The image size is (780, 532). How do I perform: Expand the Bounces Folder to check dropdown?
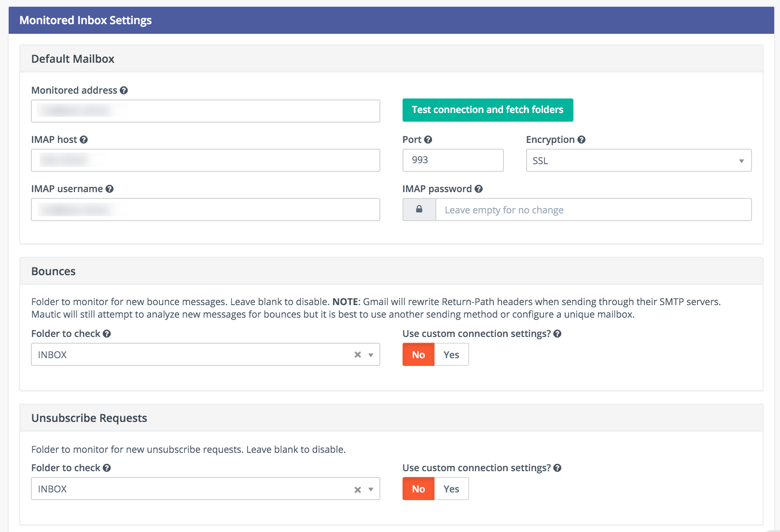tap(371, 355)
